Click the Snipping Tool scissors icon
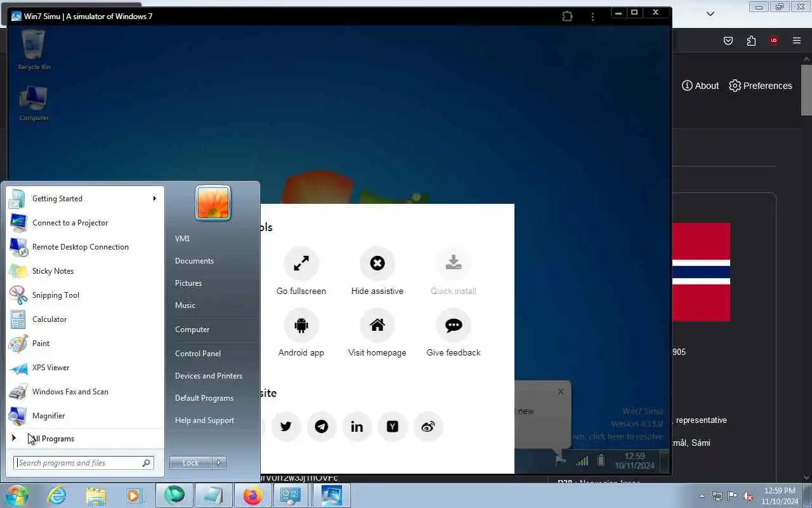The image size is (812, 508). pyautogui.click(x=18, y=295)
